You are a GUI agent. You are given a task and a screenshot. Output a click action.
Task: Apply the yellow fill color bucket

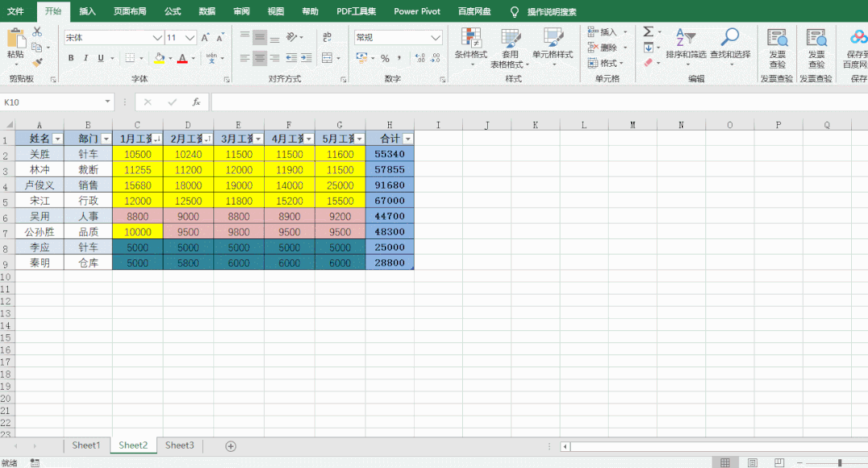point(159,58)
